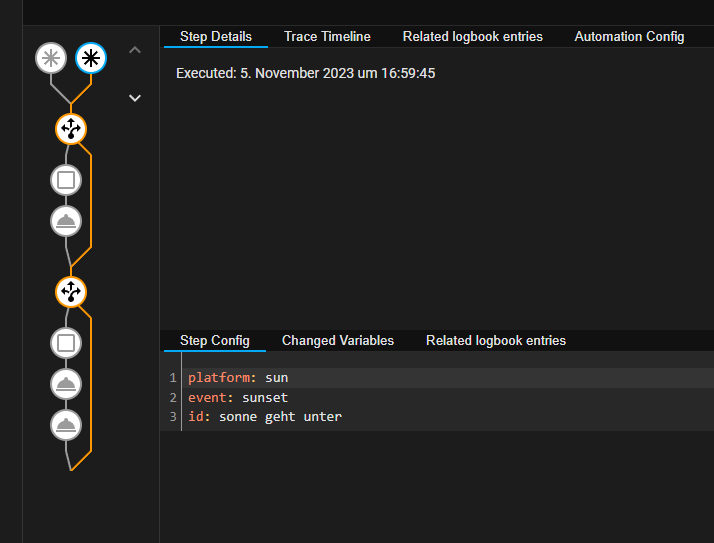Open the Automation Config tab

pyautogui.click(x=629, y=37)
